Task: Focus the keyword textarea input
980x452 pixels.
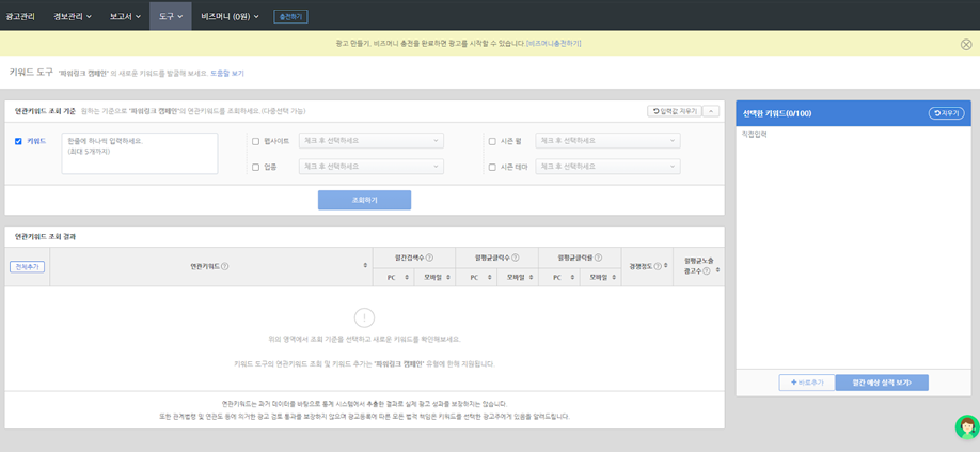Action: [140, 153]
